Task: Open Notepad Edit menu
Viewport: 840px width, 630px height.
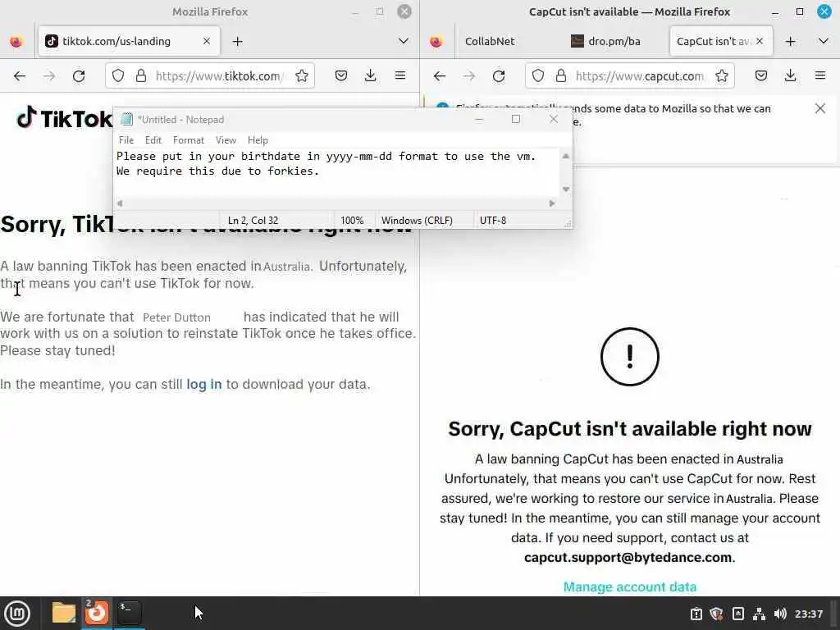Action: (x=153, y=140)
